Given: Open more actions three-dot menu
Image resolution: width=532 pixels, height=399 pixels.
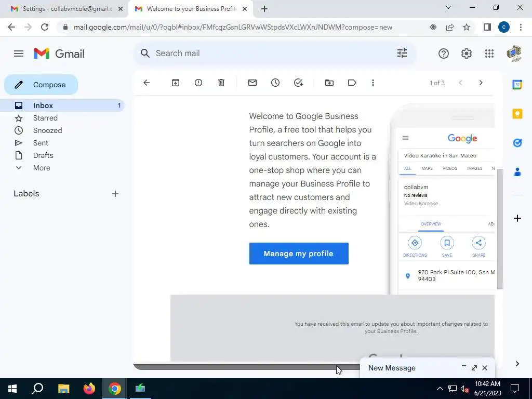Looking at the screenshot, I should (373, 83).
